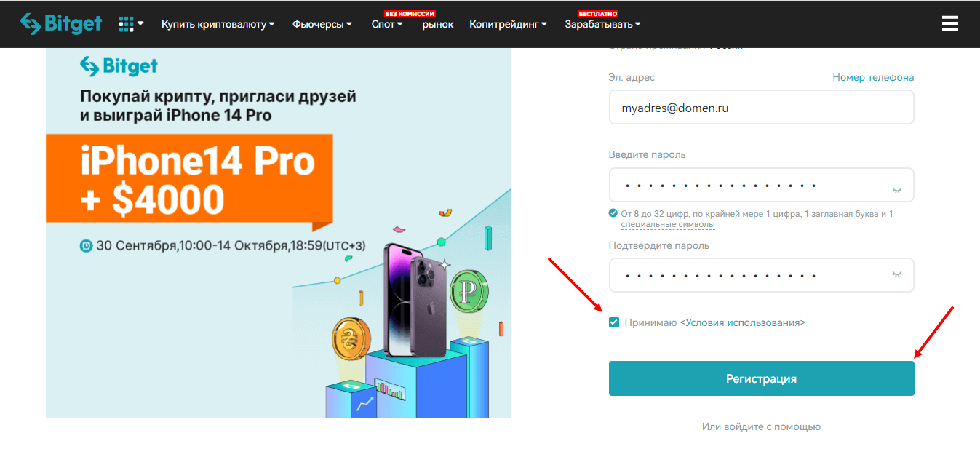This screenshot has height=449, width=980.
Task: Open the Зарабатывать menu
Action: pyautogui.click(x=603, y=24)
